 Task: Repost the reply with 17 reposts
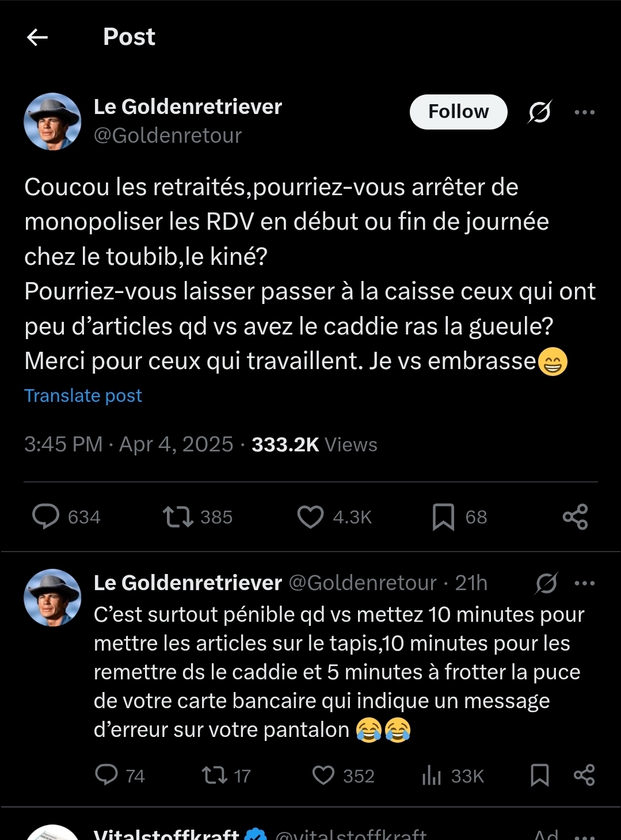click(x=215, y=775)
